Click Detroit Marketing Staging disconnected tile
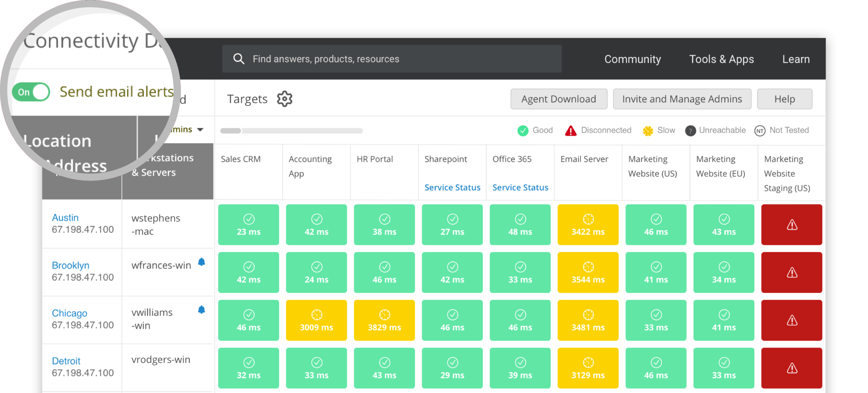This screenshot has height=393, width=868. (x=791, y=368)
